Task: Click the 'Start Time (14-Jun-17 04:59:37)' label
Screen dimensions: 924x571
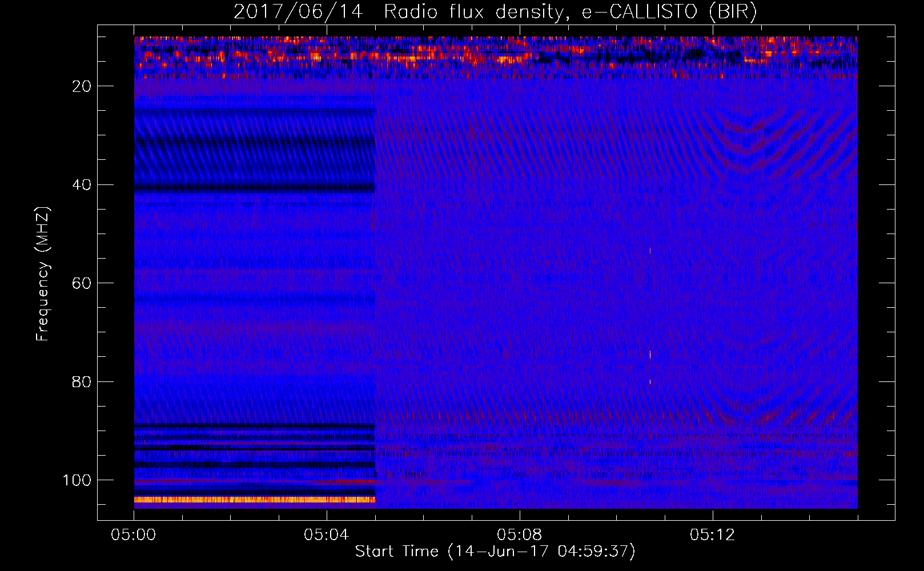Action: 495,552
